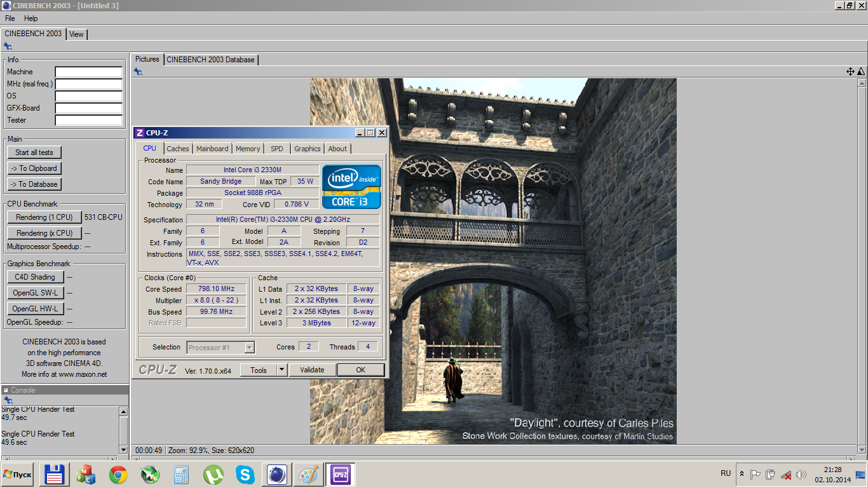
Task: Open the CINEBENCH 2003 Database tab
Action: point(210,60)
